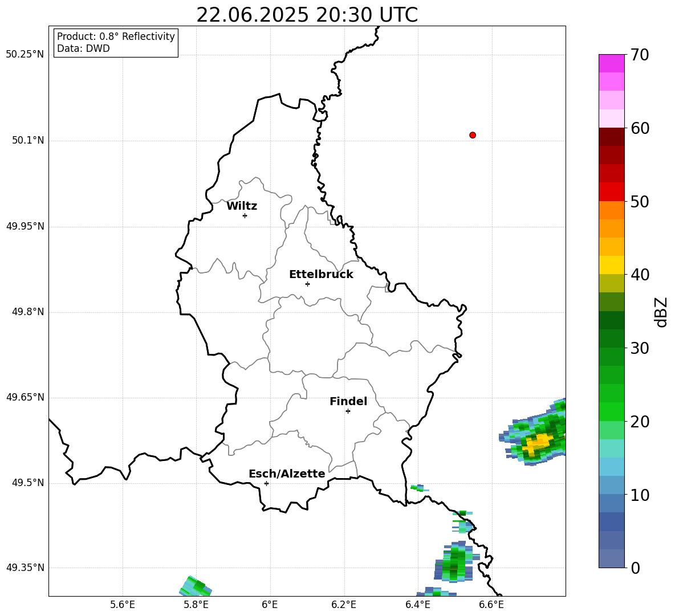The width and height of the screenshot is (675, 616).
Task: Click the 49.65°N latitude label
Action: tap(25, 397)
